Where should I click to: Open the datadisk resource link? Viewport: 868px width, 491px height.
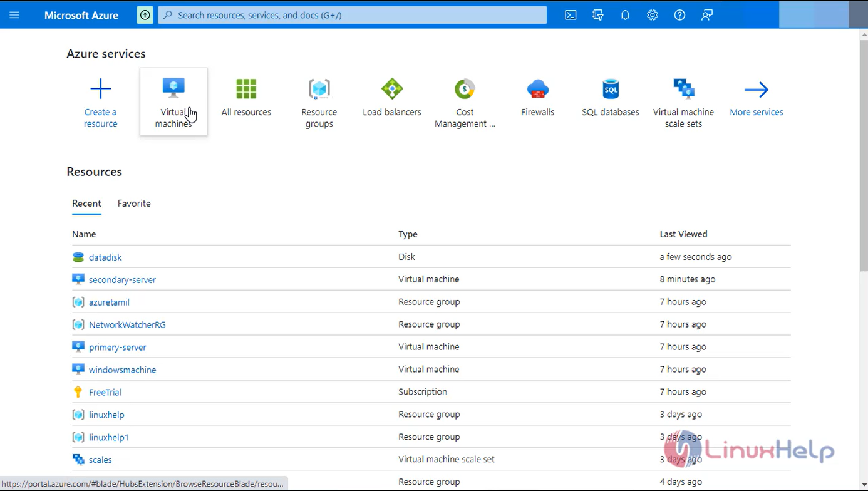point(105,257)
